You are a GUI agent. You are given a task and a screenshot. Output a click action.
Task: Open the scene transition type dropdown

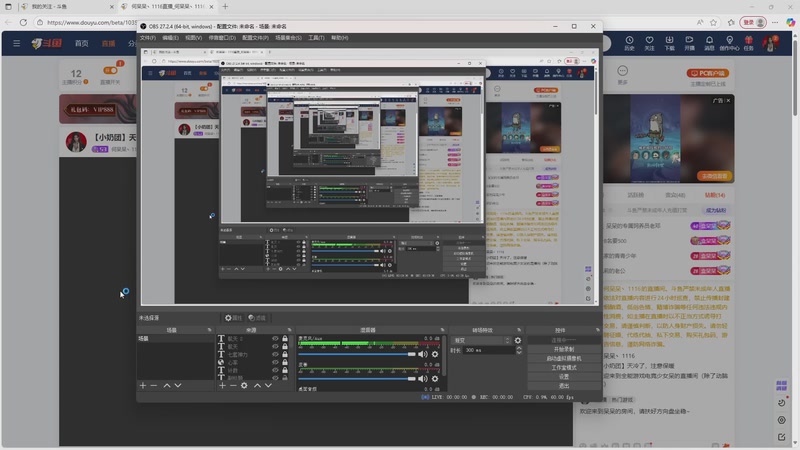(x=481, y=340)
